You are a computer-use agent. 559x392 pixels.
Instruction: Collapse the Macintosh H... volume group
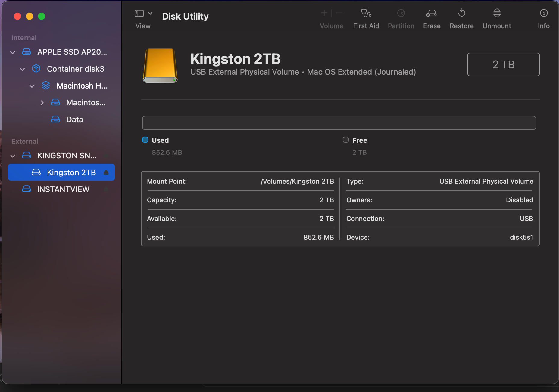[32, 86]
